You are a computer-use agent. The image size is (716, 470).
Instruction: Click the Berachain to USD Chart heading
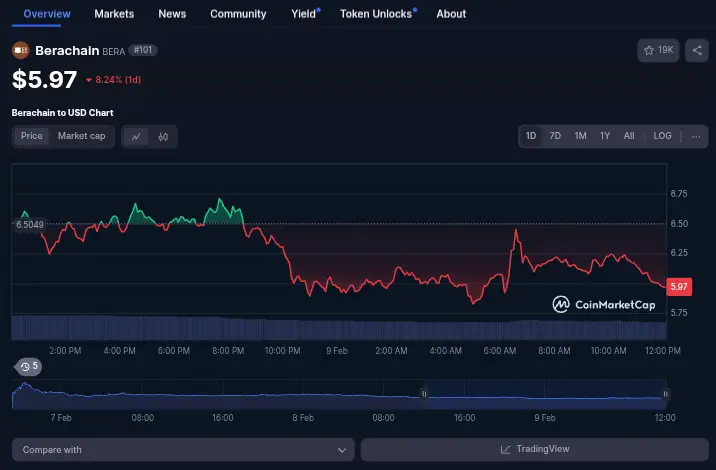point(63,113)
